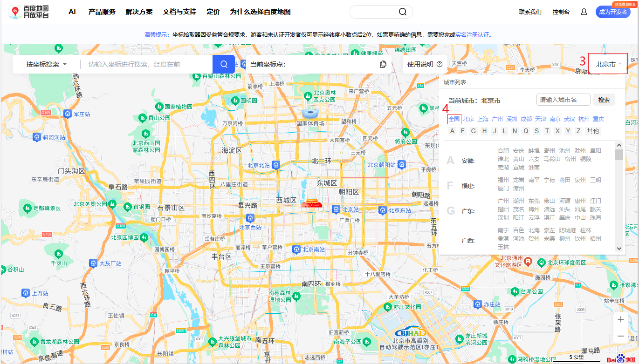This screenshot has height=364, width=639.
Task: Choose 南宁 under 广西
Action: click(503, 230)
